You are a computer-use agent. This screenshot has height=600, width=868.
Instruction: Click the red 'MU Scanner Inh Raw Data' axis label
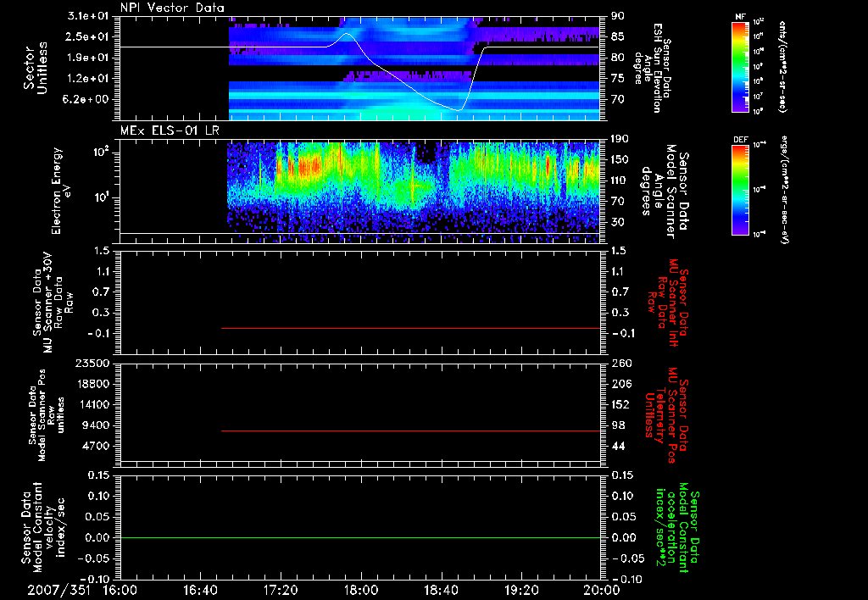pyautogui.click(x=670, y=303)
